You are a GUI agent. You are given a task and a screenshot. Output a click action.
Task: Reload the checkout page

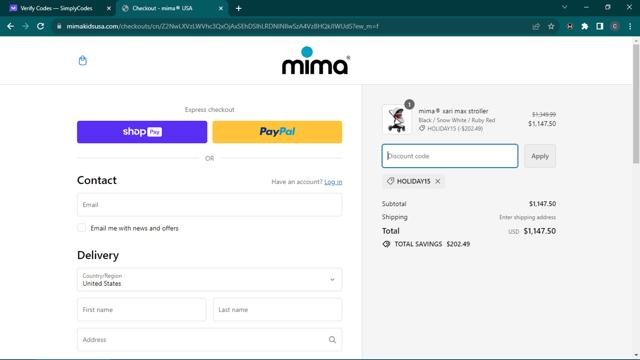[x=40, y=26]
